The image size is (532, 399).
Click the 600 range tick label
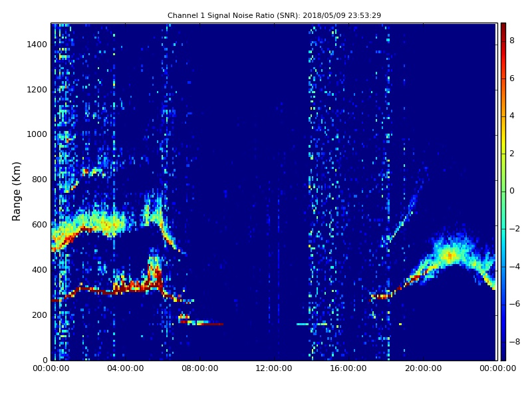[x=39, y=225]
